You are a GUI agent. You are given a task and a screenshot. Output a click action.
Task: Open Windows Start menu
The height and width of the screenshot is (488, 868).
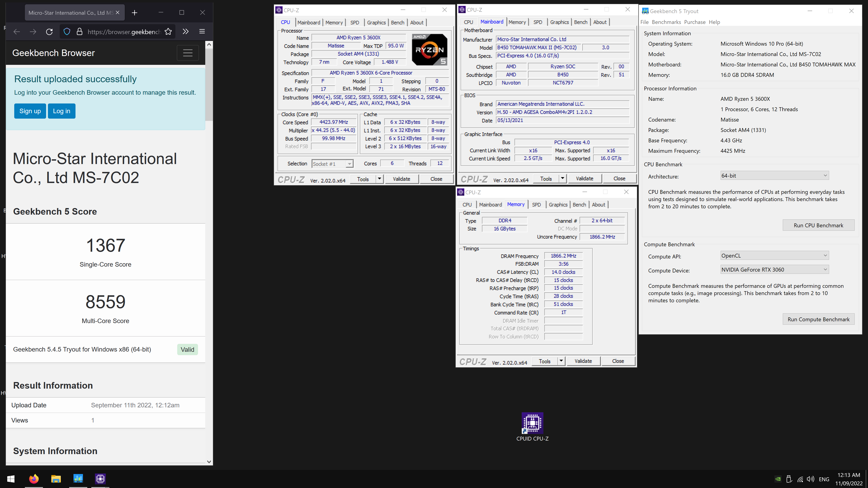[x=11, y=479]
